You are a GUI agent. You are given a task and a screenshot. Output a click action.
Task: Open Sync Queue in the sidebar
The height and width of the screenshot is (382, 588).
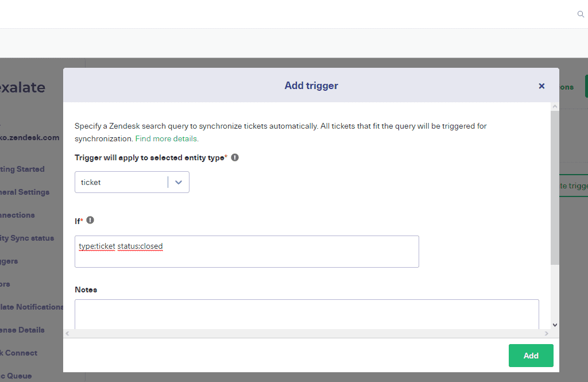16,376
